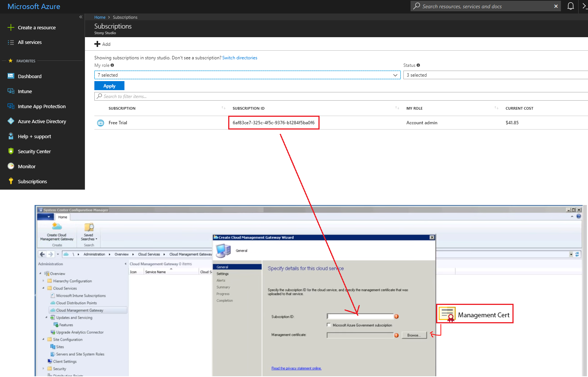Click Create Cloud Management Gateway ribbon icon
588x377 pixels.
click(57, 232)
